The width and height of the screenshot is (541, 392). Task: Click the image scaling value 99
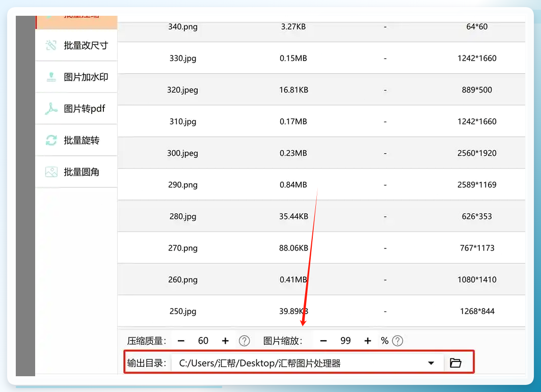[x=345, y=341]
